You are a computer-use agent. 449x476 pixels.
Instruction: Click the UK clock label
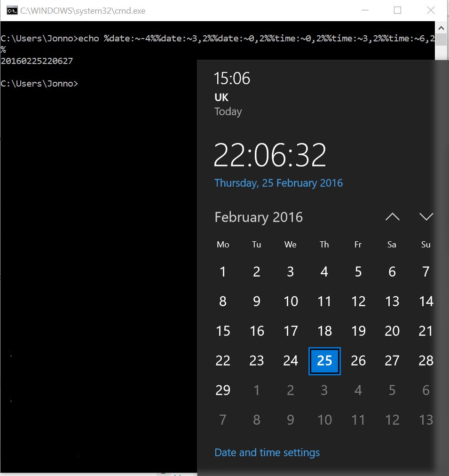point(221,97)
